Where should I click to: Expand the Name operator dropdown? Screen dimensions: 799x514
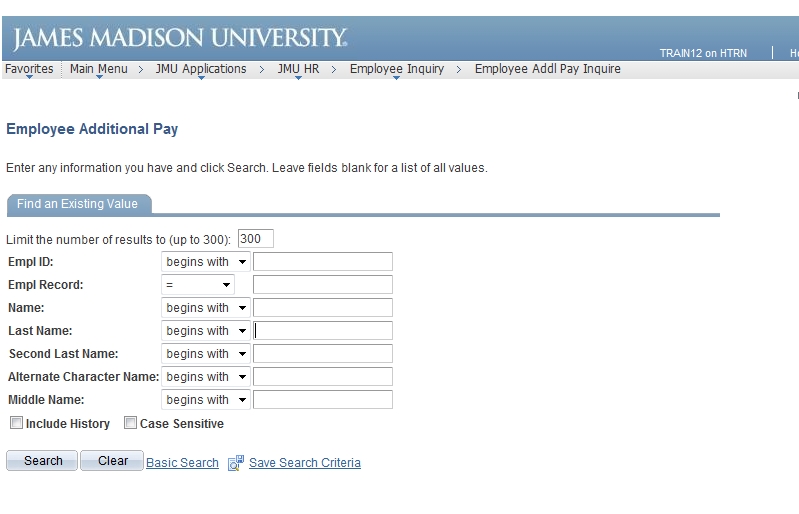(x=206, y=308)
